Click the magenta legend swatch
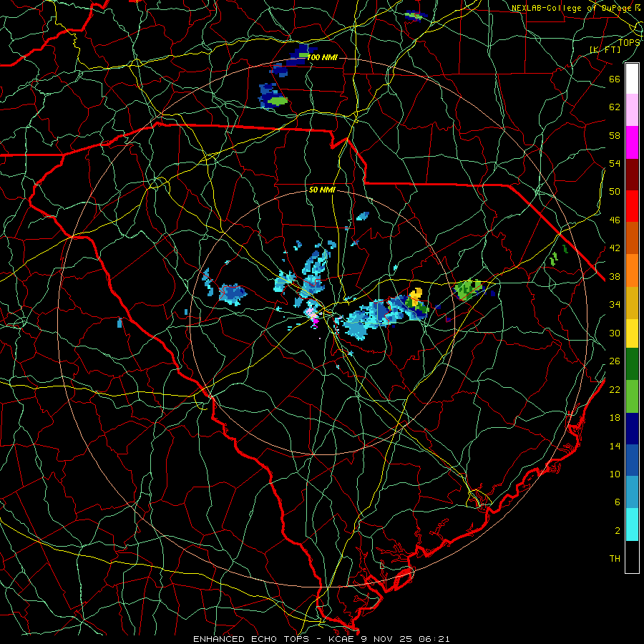Screen dimensions: 644x644 pyautogui.click(x=632, y=142)
